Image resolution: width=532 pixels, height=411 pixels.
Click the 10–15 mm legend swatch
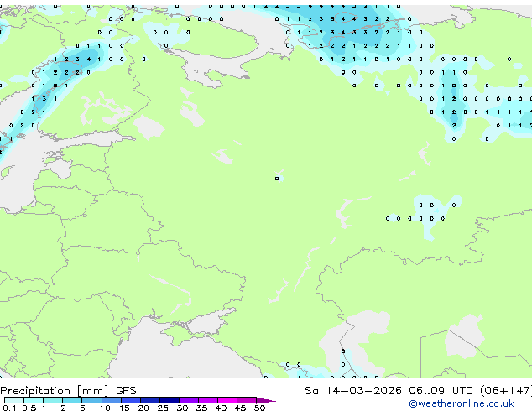click(x=111, y=400)
